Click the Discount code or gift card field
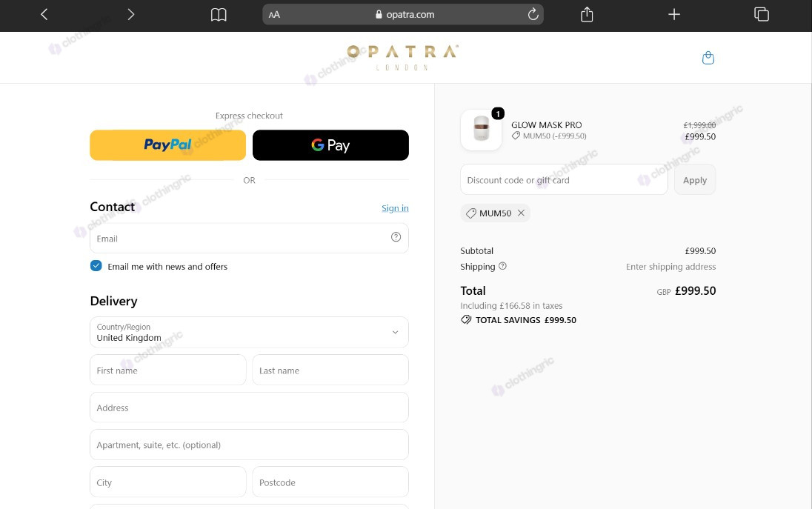 point(564,180)
